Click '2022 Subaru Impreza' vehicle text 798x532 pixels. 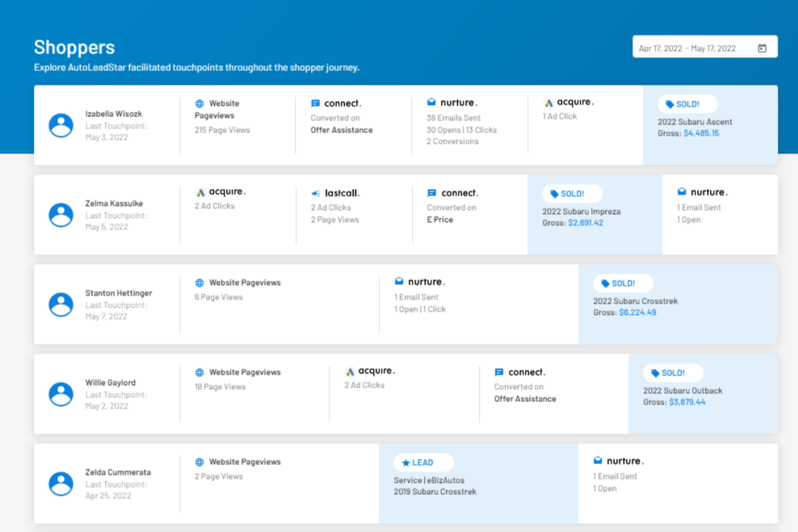click(x=582, y=212)
